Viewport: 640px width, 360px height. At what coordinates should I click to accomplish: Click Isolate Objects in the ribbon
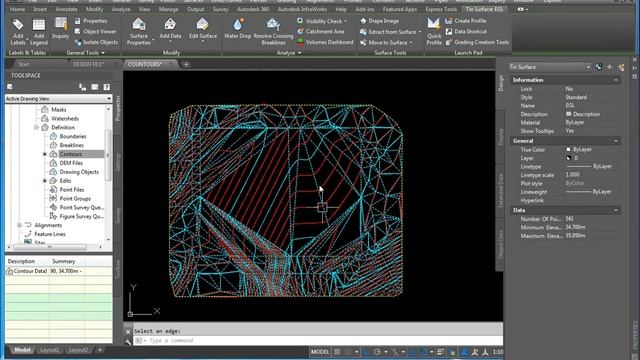(x=96, y=42)
